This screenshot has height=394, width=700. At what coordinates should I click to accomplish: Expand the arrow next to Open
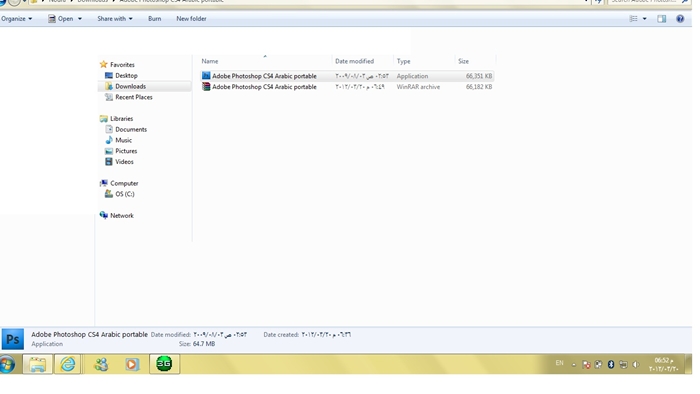point(80,19)
